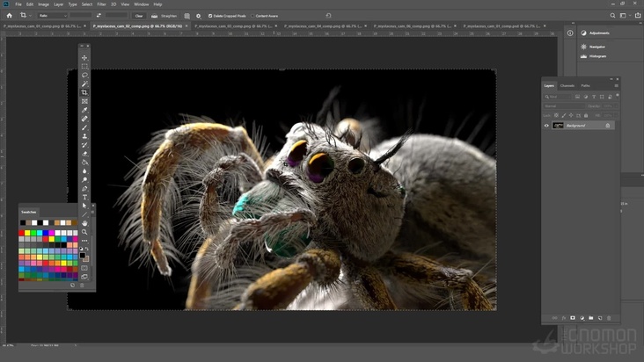Select the Frame tool
Image resolution: width=644 pixels, height=362 pixels.
(x=84, y=101)
